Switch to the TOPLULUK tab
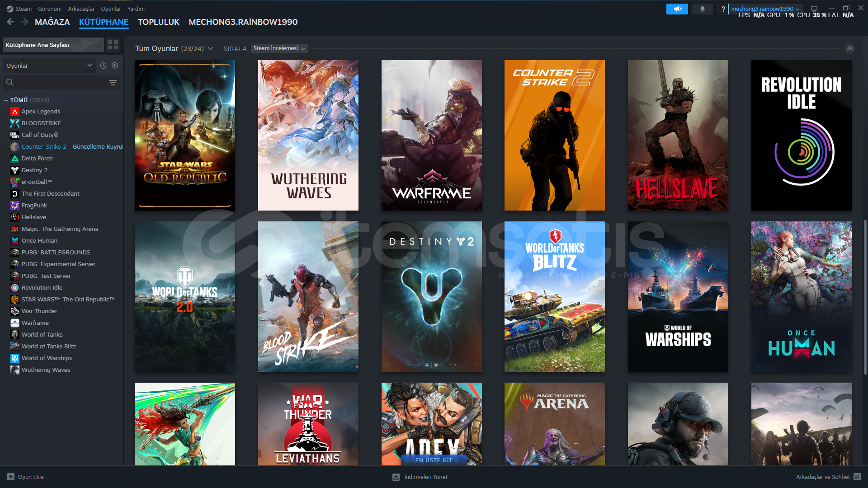 (x=159, y=22)
